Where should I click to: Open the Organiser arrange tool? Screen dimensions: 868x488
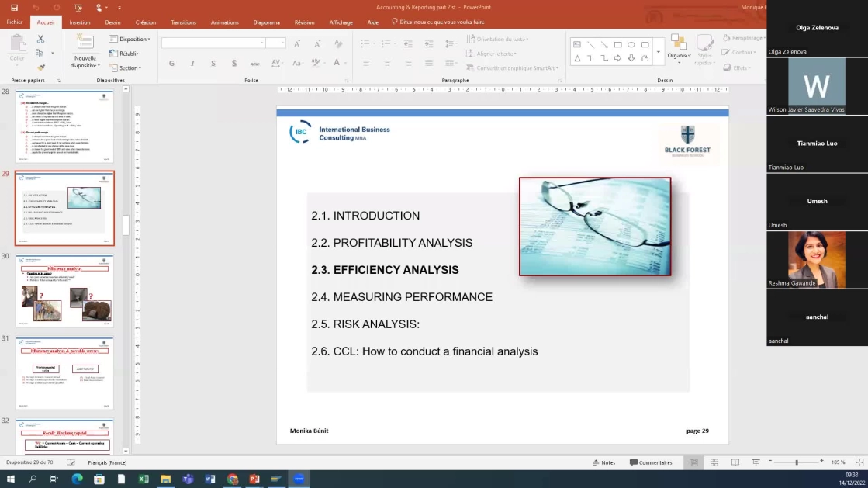(x=679, y=47)
